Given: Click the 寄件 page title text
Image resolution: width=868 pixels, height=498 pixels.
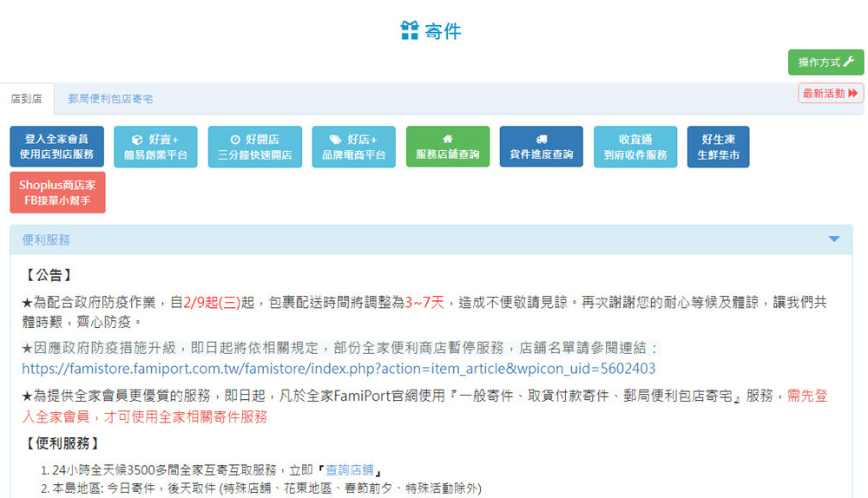Looking at the screenshot, I should (443, 31).
